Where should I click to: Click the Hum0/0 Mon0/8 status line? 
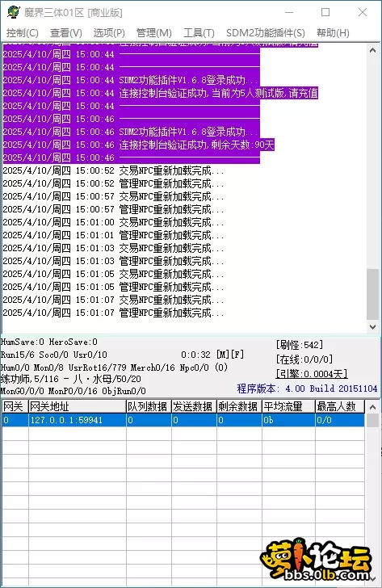[114, 367]
